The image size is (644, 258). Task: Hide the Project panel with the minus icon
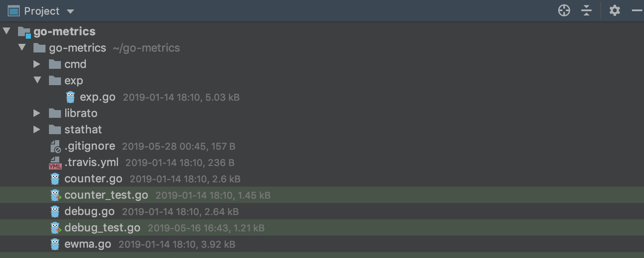pyautogui.click(x=637, y=11)
